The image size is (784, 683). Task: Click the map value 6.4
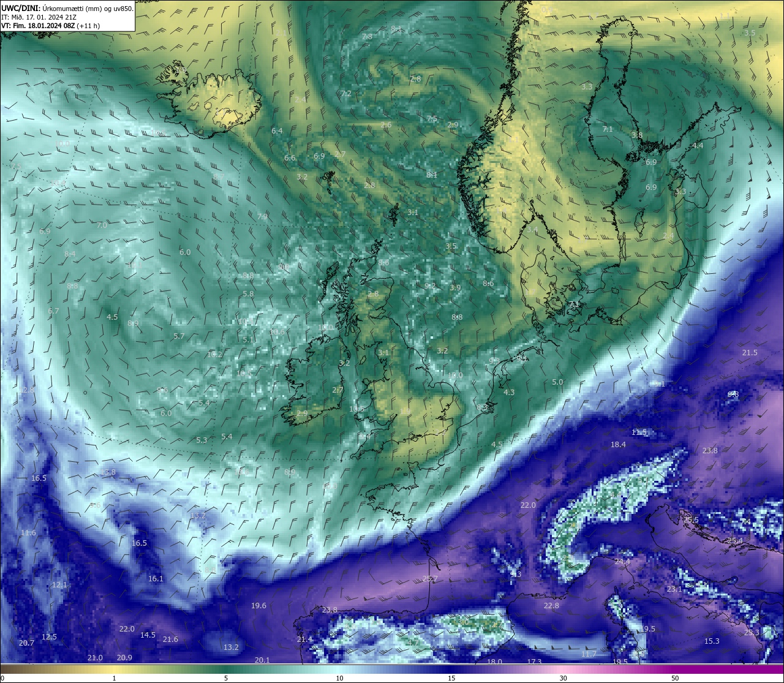[x=277, y=130]
